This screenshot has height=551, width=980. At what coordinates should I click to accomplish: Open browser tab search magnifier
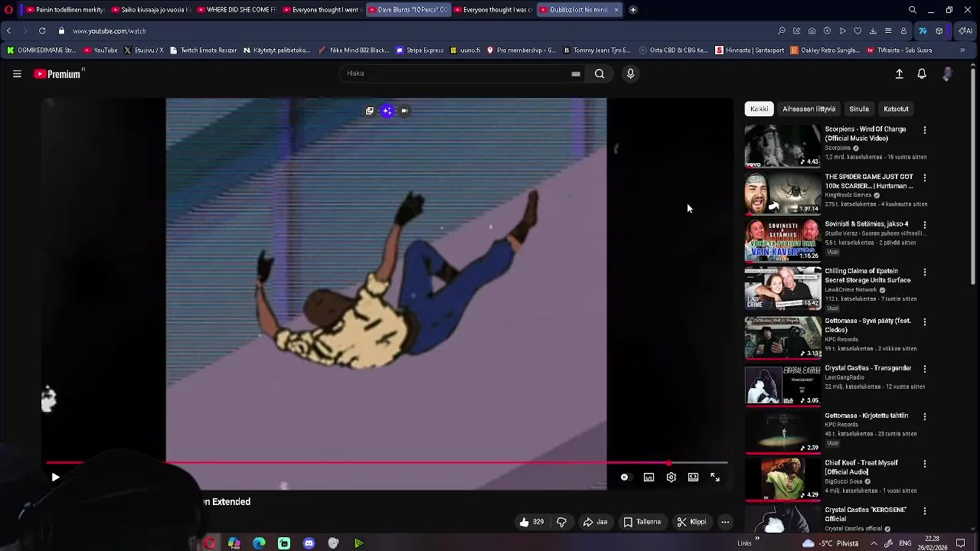pyautogui.click(x=913, y=10)
